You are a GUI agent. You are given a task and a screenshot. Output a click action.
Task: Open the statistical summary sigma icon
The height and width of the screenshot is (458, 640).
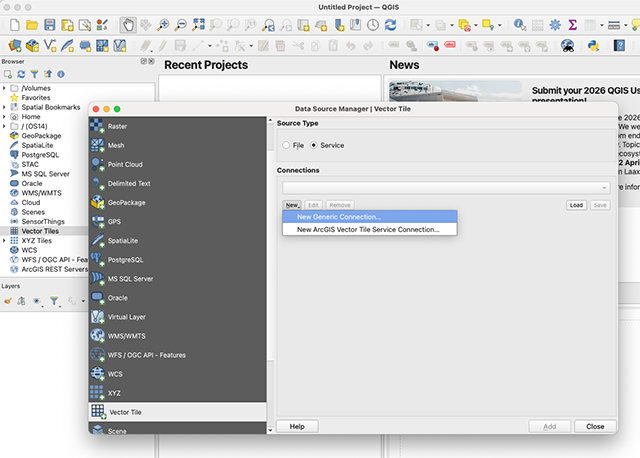(573, 25)
